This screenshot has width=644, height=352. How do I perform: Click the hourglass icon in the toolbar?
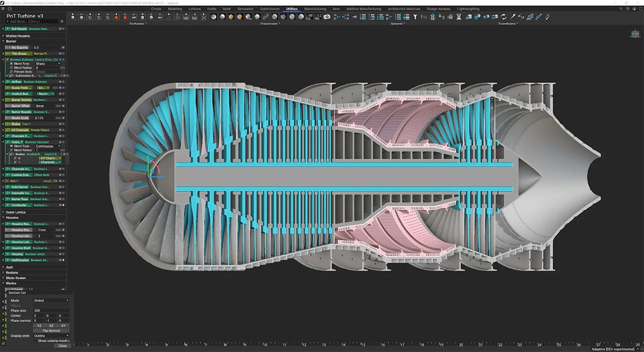pyautogui.click(x=458, y=17)
